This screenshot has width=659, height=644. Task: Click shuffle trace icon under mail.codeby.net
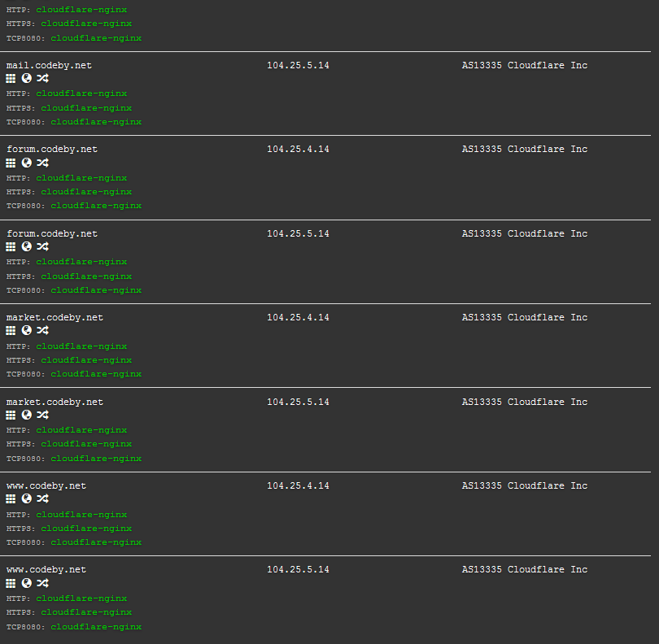pyautogui.click(x=42, y=78)
